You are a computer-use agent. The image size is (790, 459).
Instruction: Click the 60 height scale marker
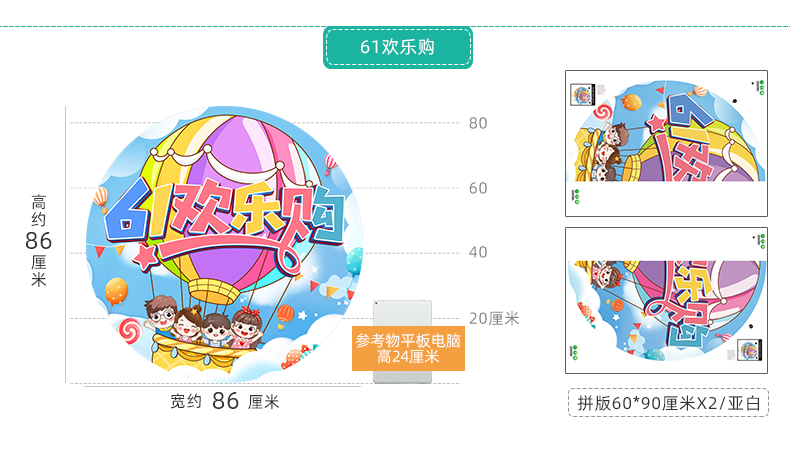(x=478, y=188)
